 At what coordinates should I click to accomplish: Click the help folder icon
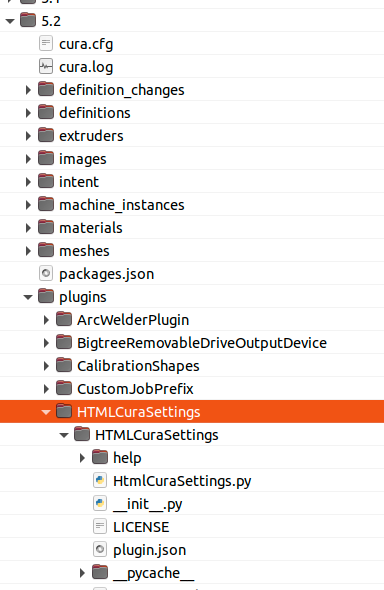coord(100,457)
